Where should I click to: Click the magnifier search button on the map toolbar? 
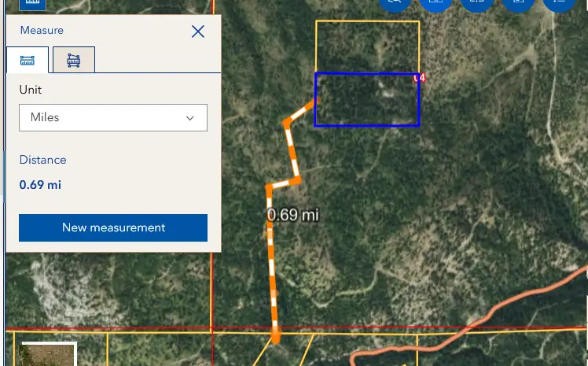(x=395, y=3)
